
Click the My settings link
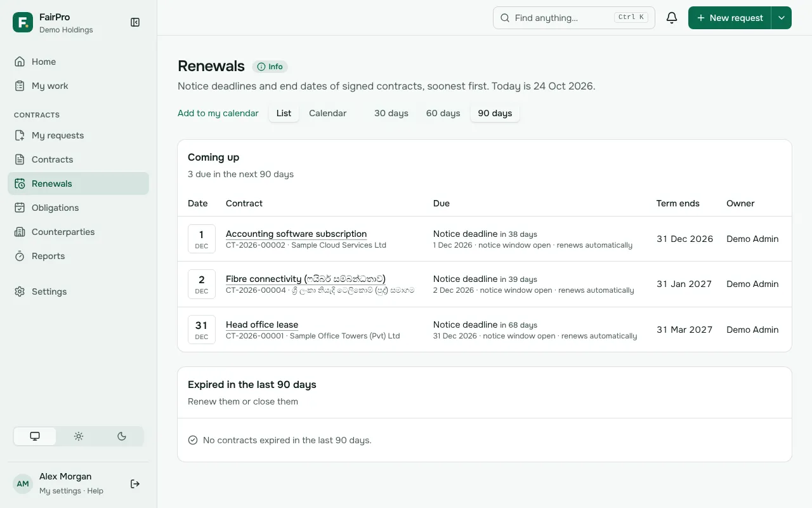pyautogui.click(x=60, y=491)
